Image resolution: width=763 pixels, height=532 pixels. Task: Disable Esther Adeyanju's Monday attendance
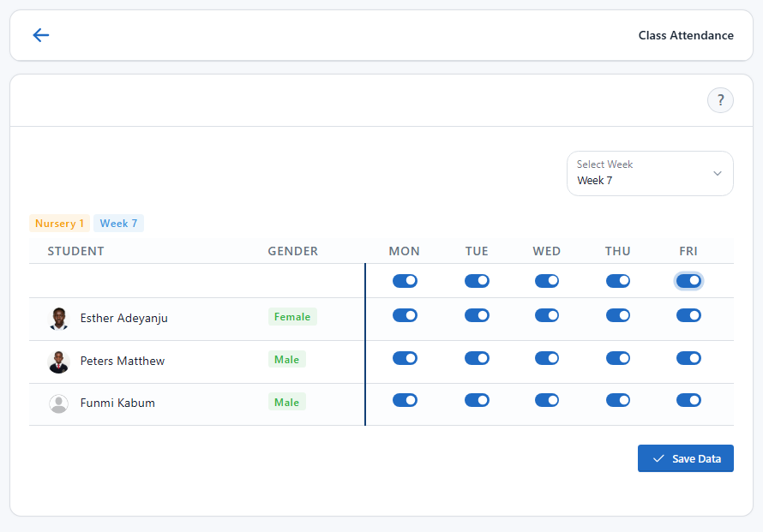click(405, 315)
